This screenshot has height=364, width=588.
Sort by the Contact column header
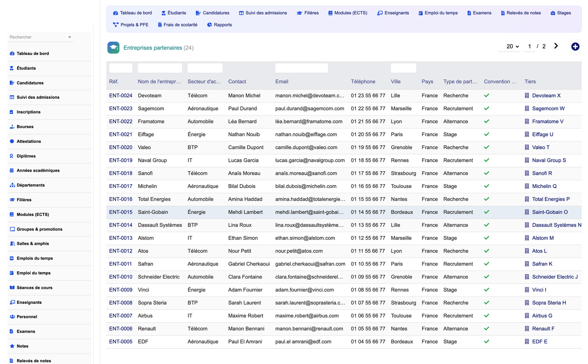(x=237, y=82)
